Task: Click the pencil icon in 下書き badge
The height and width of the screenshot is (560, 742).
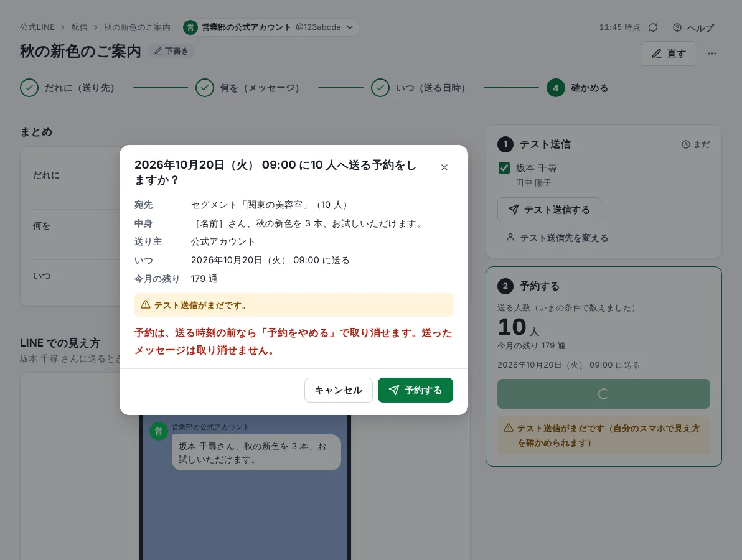Action: [x=158, y=51]
